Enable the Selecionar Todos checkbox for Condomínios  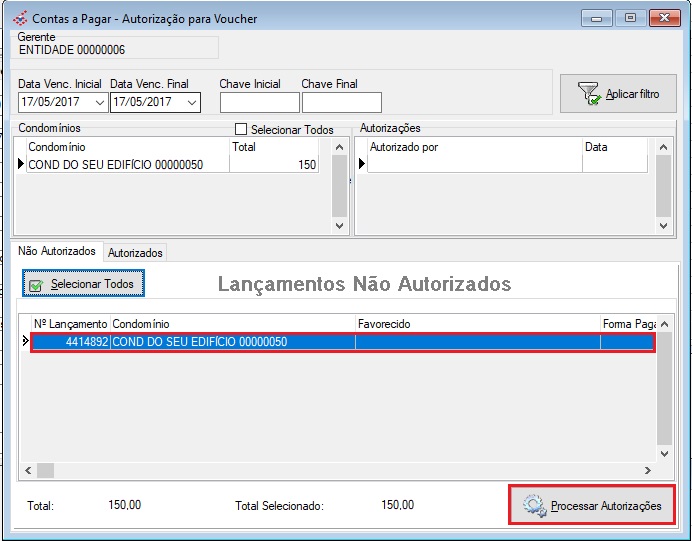[x=241, y=129]
